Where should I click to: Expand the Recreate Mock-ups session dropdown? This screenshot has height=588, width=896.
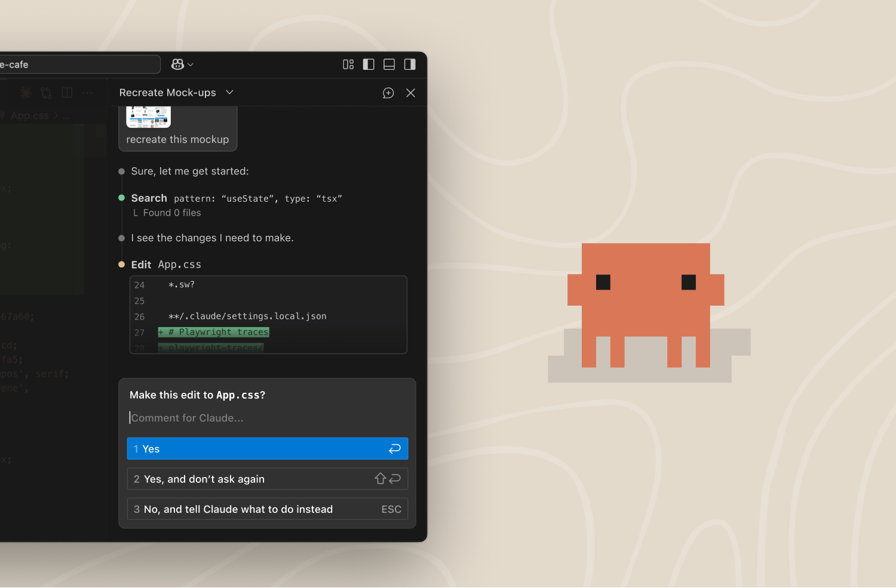[229, 93]
